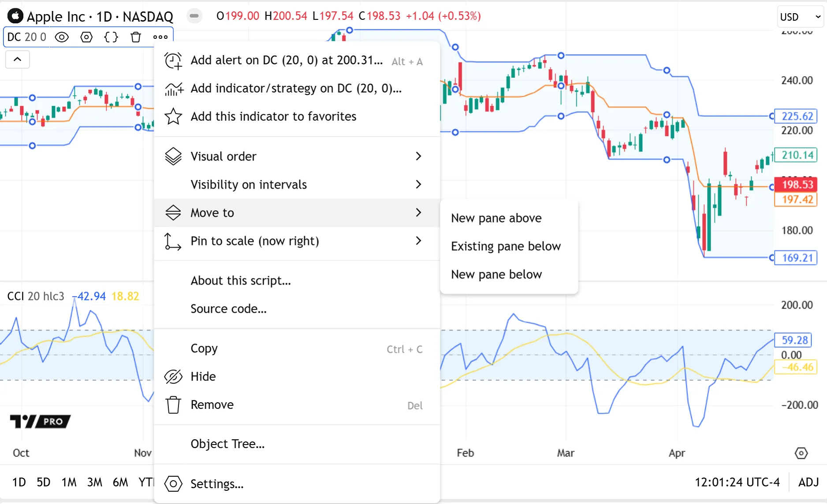The width and height of the screenshot is (827, 504).
Task: Open DC source code braces icon
Action: [x=111, y=37]
